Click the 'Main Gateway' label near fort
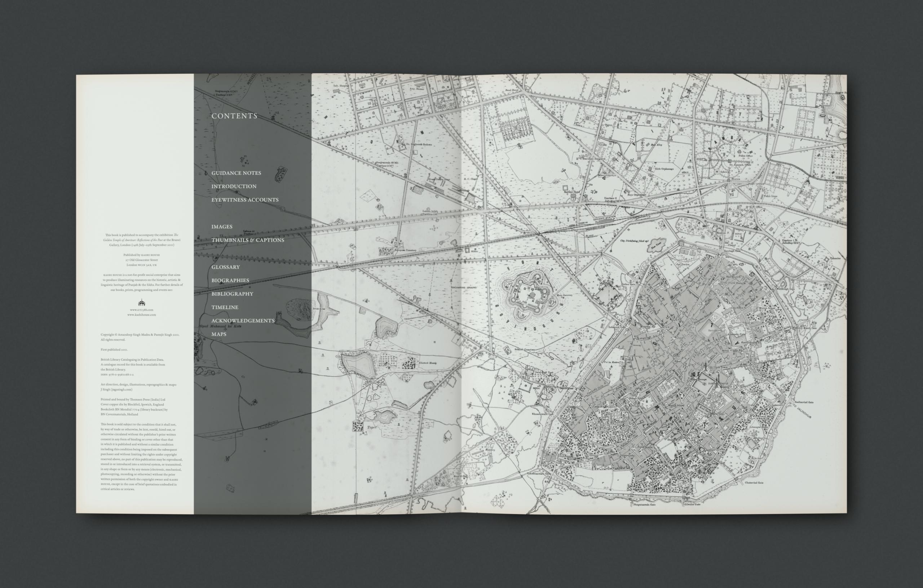The image size is (923, 588). point(565,295)
